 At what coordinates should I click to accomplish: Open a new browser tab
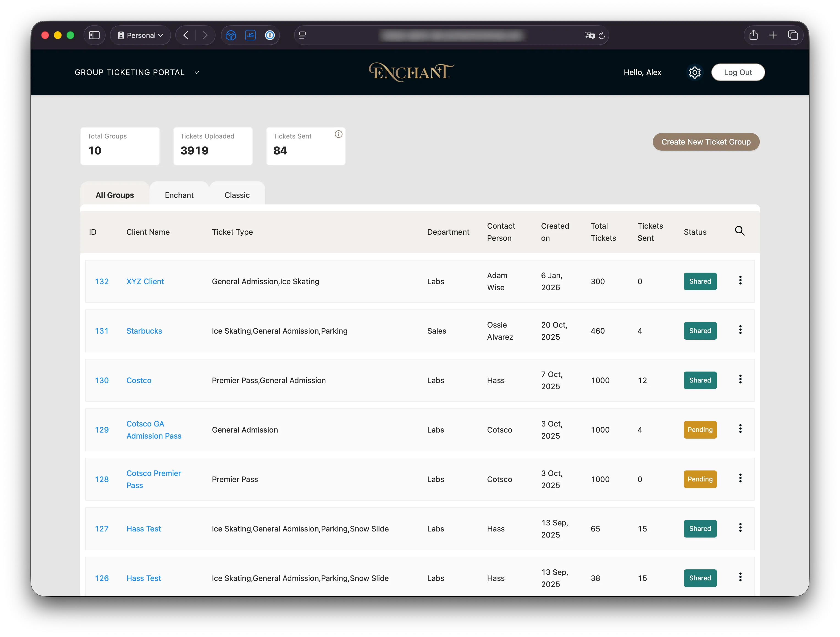point(773,35)
